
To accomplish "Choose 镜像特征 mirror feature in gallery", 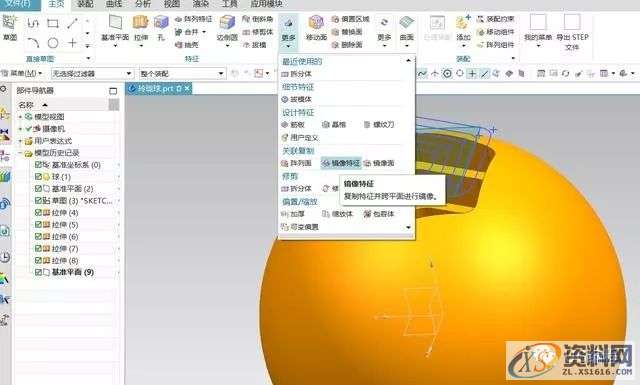I will [x=341, y=163].
